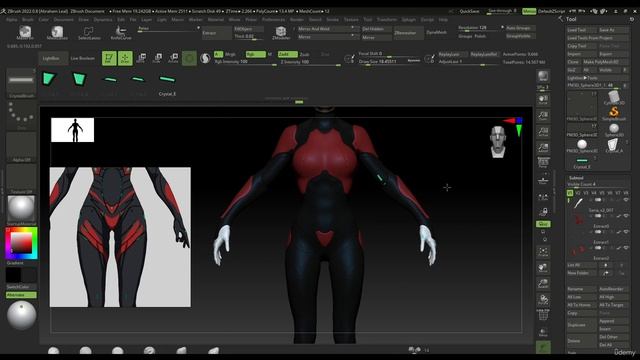The image size is (640, 360).
Task: Select the SelectLasso brush icon
Action: [89, 33]
